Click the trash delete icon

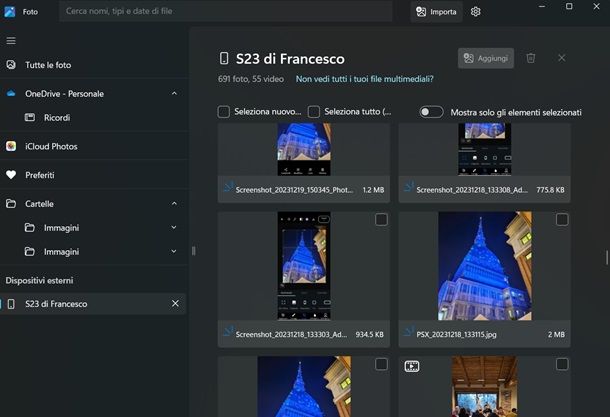(531, 58)
